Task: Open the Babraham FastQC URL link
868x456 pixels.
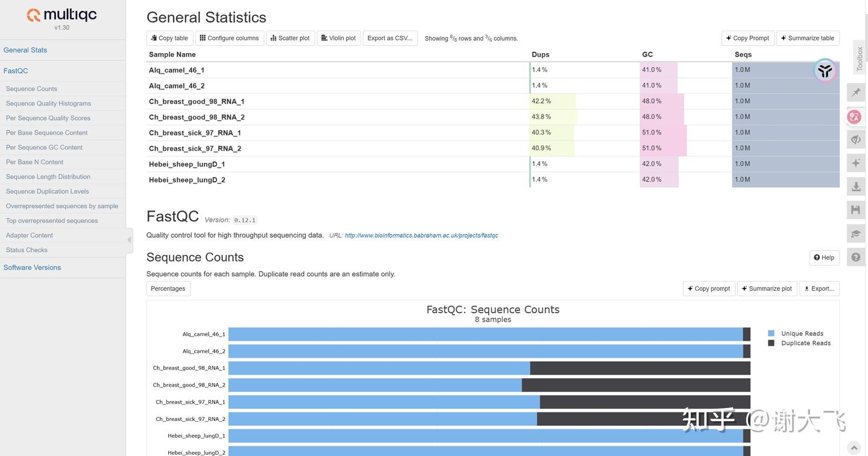Action: (421, 236)
